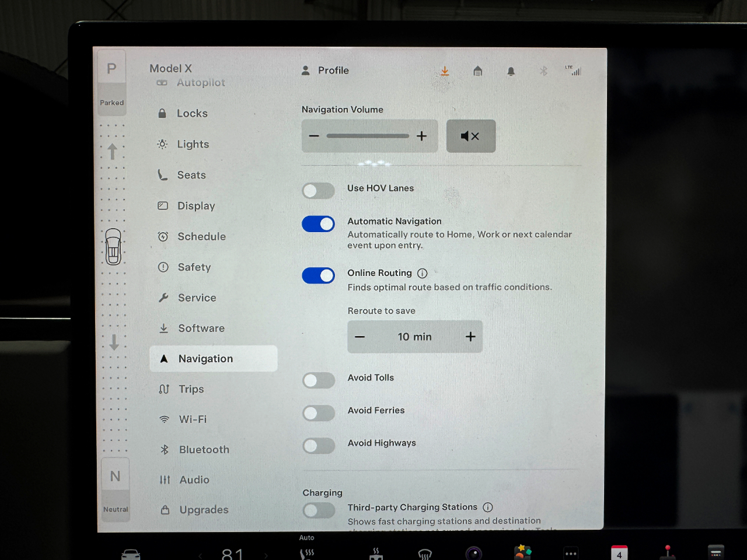Tap the Bluetooth status icon in header

coord(543,71)
